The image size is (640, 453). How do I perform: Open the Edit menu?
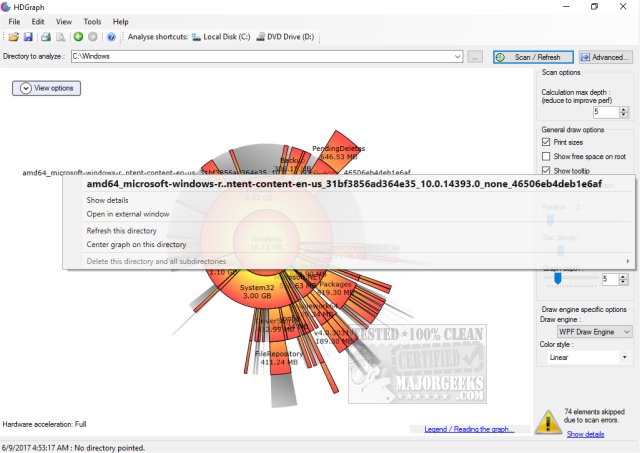click(38, 22)
